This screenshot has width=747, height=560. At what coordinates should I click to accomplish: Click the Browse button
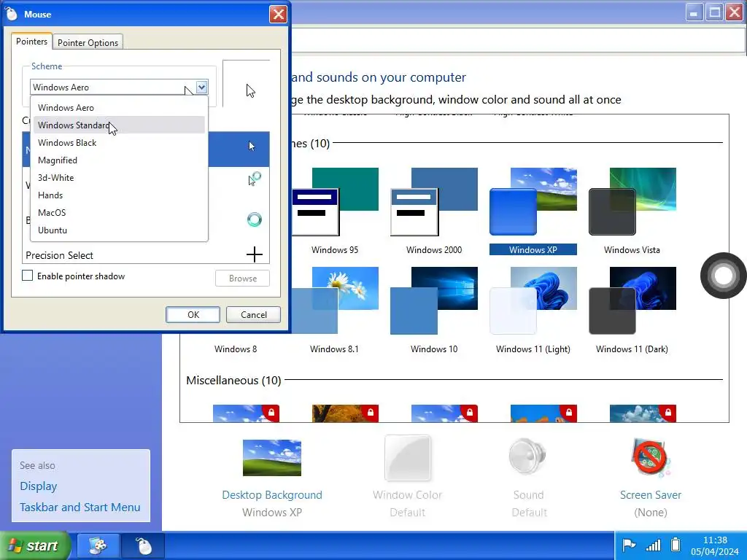coord(242,279)
